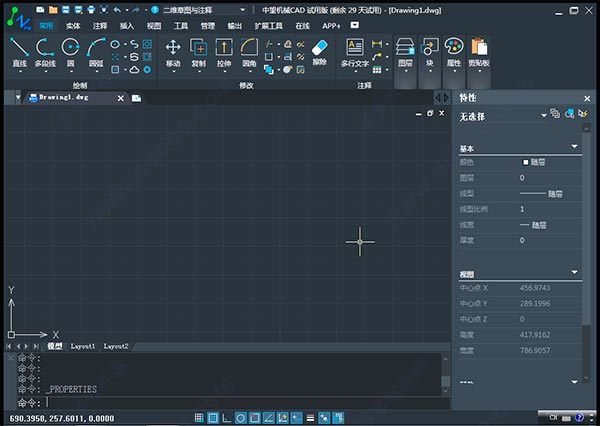Image resolution: width=600 pixels, height=426 pixels.
Task: Click the trim tool in 修改 panel
Action: (269, 44)
